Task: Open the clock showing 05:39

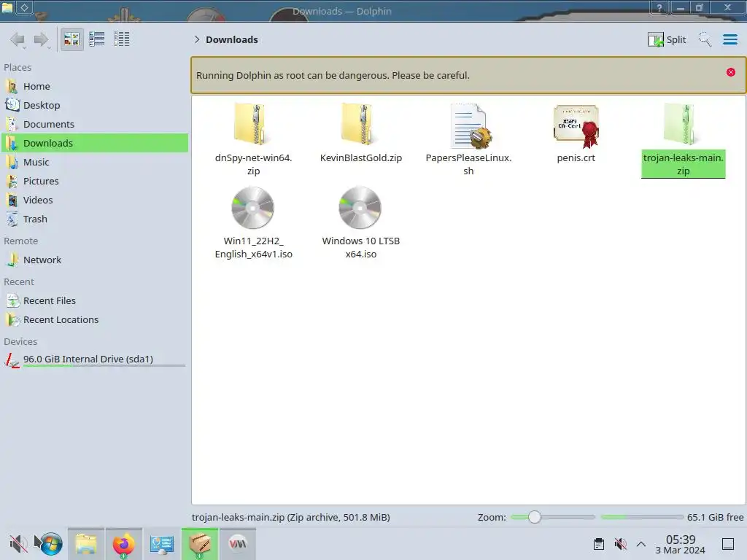Action: [x=681, y=544]
